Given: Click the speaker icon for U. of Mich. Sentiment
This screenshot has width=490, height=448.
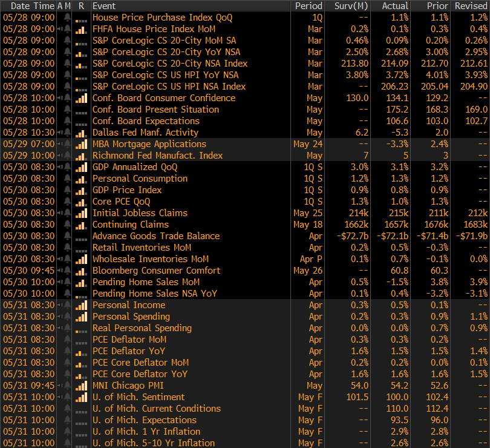Looking at the screenshot, I should [59, 397].
